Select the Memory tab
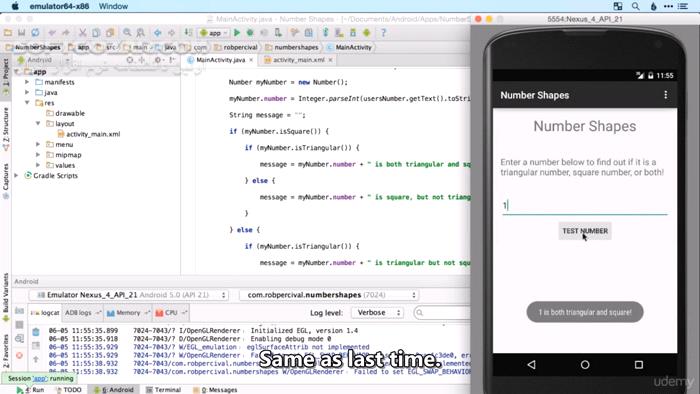This screenshot has height=394, width=700. tap(128, 313)
